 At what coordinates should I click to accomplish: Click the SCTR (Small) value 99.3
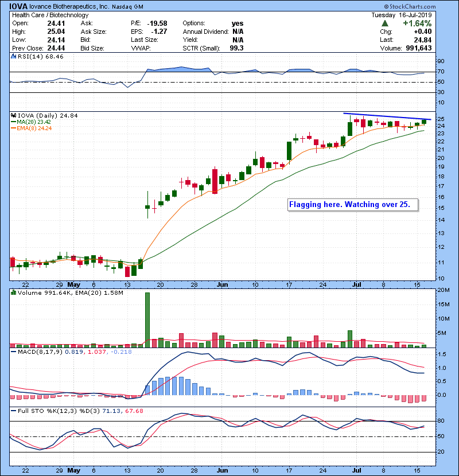click(x=236, y=48)
